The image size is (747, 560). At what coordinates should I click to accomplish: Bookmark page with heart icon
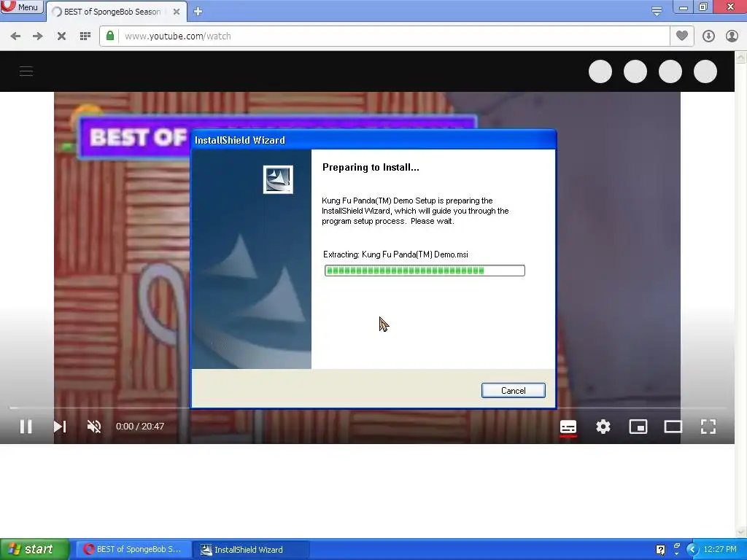[x=682, y=36]
